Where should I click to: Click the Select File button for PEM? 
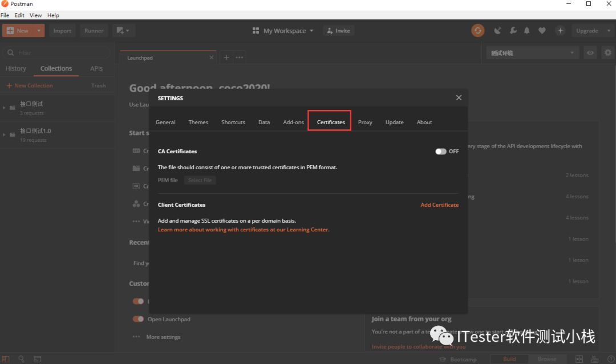click(200, 181)
